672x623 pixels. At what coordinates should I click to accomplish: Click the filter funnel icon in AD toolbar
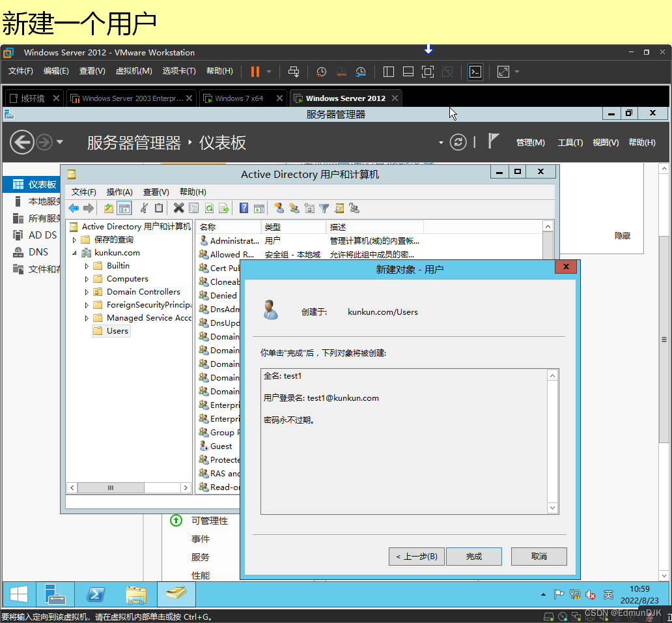[x=324, y=209]
